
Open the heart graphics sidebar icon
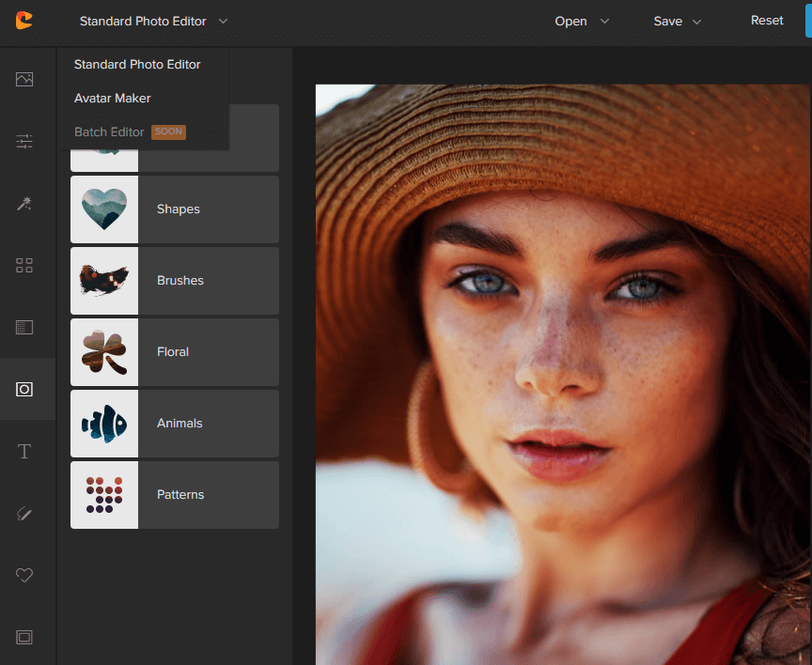(x=24, y=575)
